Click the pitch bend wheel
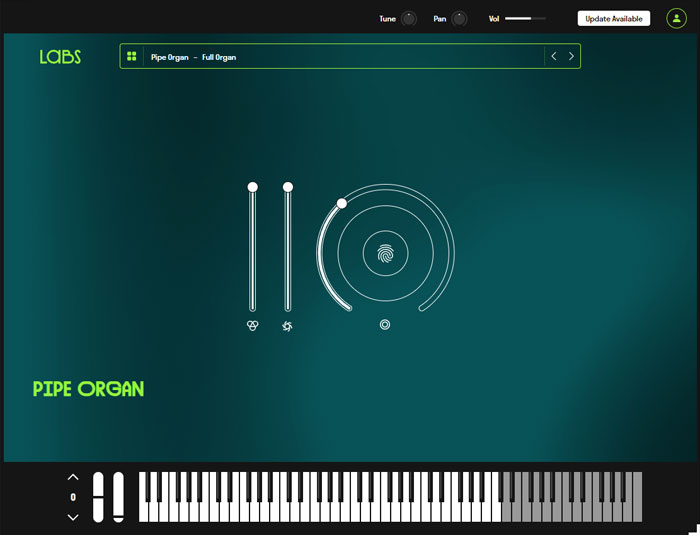 pyautogui.click(x=98, y=497)
